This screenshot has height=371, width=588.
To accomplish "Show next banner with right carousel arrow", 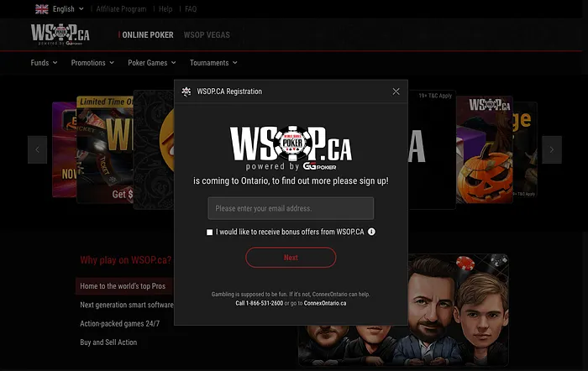I will pyautogui.click(x=552, y=149).
